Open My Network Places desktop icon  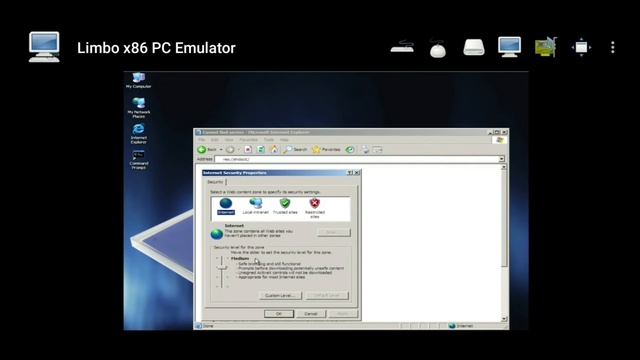coord(138,108)
